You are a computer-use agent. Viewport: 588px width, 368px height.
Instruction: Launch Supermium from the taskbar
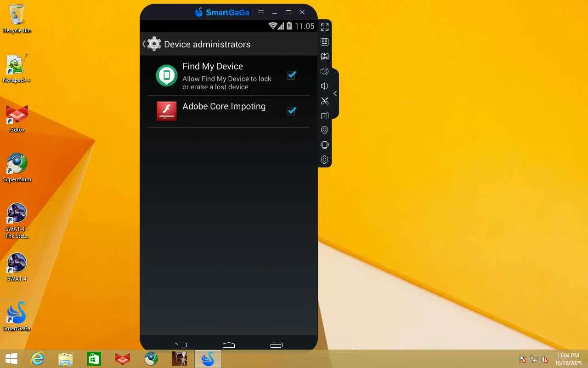[151, 359]
